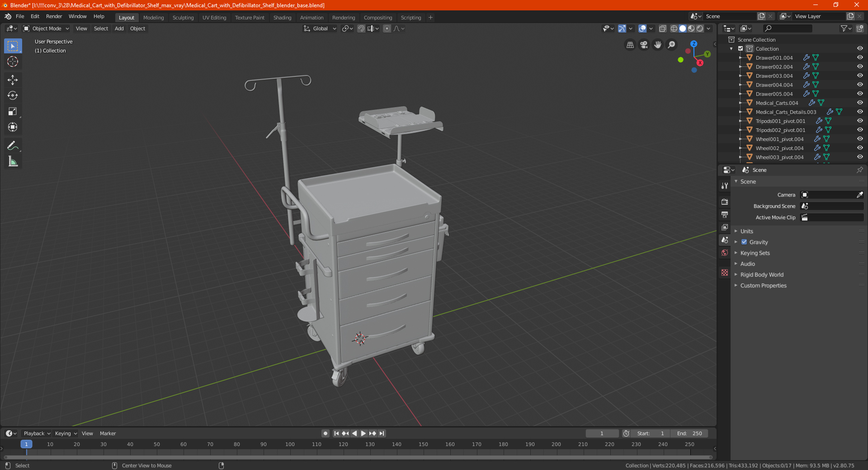Click the Blender logo menu icon

(x=8, y=16)
